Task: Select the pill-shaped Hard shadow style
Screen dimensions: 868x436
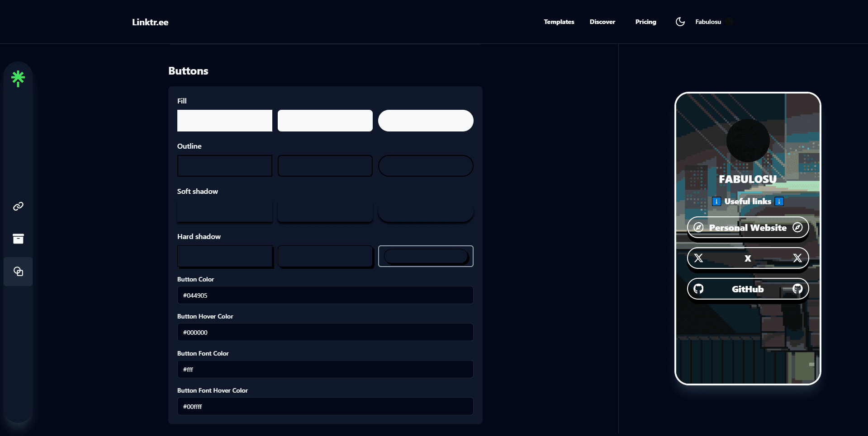Action: (426, 256)
